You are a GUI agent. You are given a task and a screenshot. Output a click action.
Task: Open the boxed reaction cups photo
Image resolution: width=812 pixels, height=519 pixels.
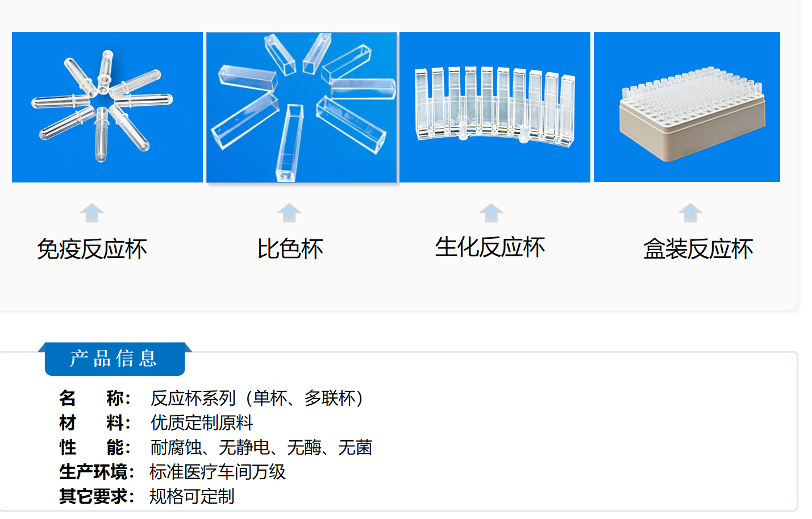[x=687, y=107]
